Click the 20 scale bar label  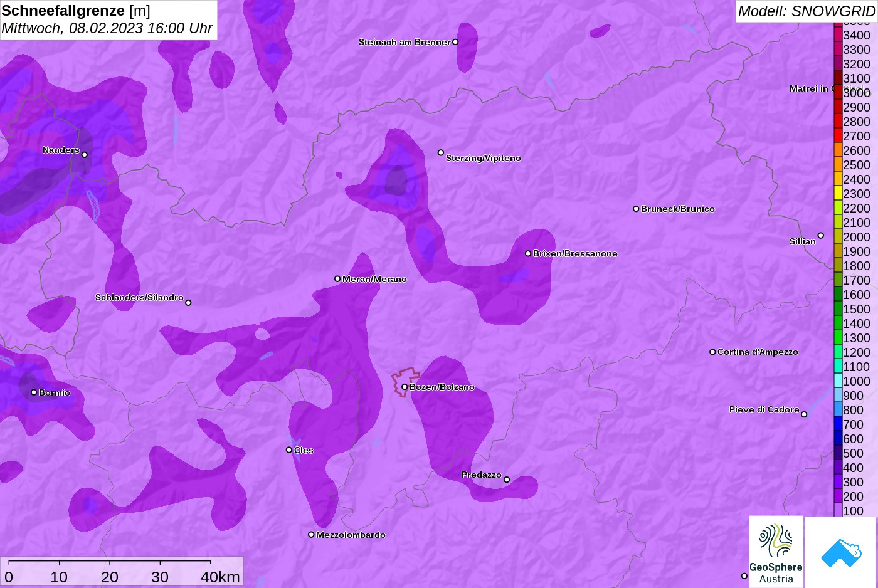point(110,577)
